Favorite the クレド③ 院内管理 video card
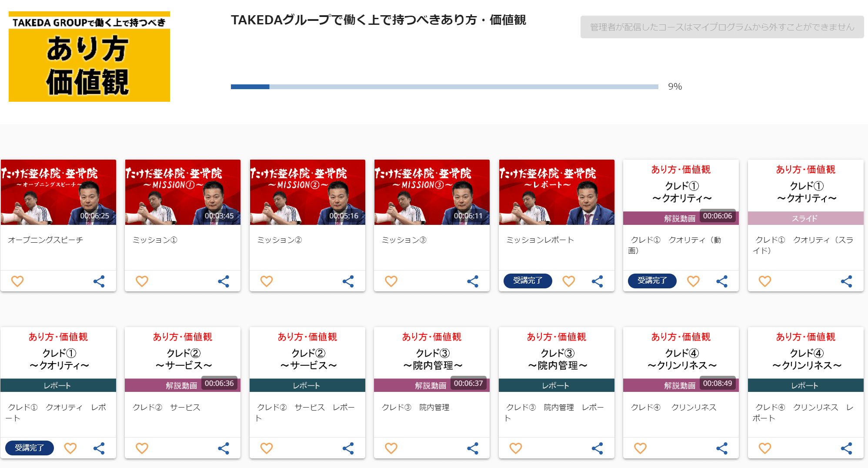This screenshot has width=868, height=468. (x=391, y=448)
